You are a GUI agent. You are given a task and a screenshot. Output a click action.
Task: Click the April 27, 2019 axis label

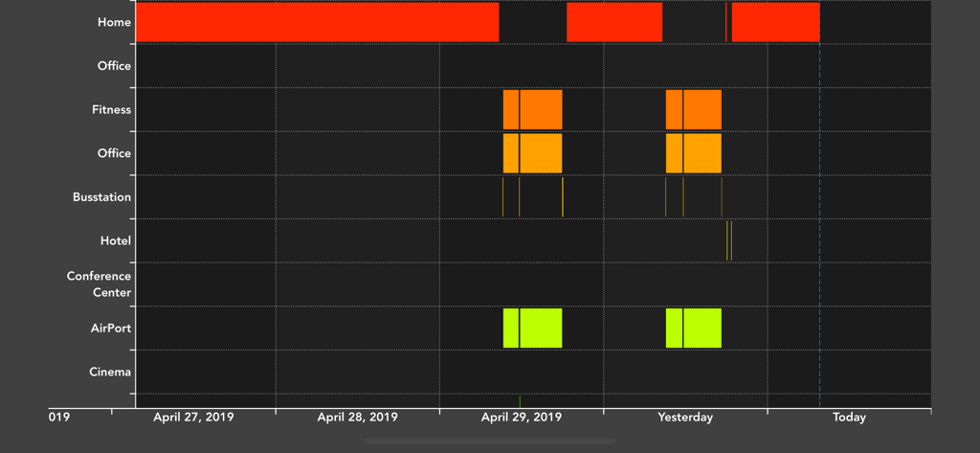click(193, 418)
